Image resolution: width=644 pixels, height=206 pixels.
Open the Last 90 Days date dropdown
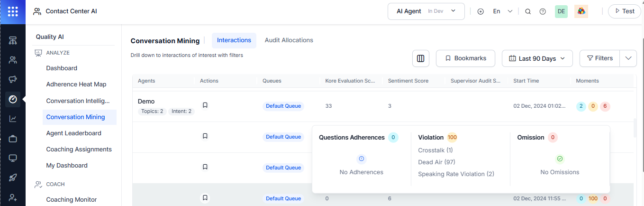pyautogui.click(x=537, y=58)
